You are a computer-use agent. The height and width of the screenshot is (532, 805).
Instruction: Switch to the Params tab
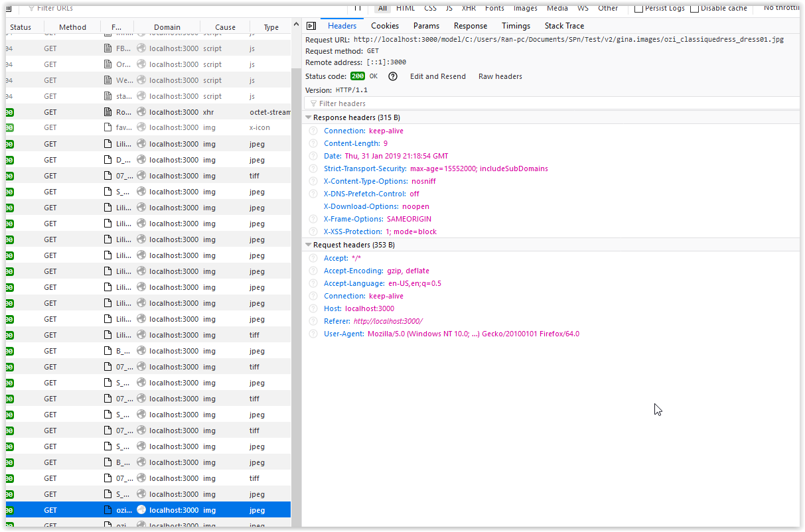[x=426, y=26]
